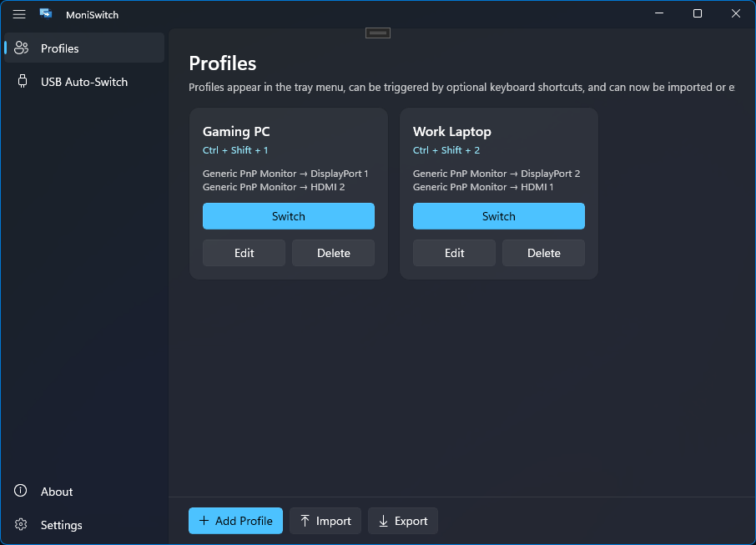
Task: Open the Settings page
Action: (x=61, y=525)
